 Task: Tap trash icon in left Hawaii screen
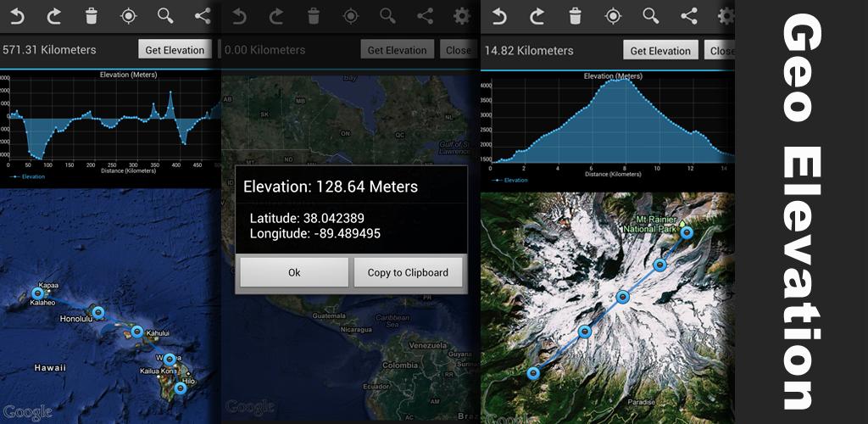[92, 16]
